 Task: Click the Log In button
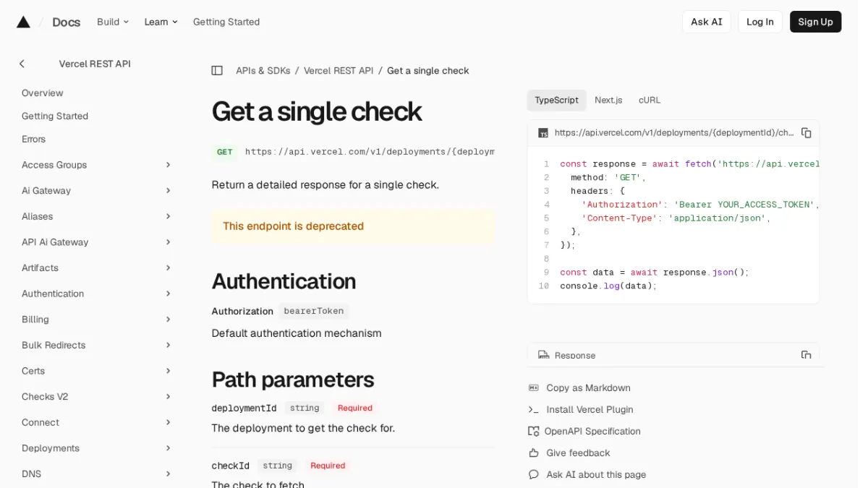tap(760, 22)
